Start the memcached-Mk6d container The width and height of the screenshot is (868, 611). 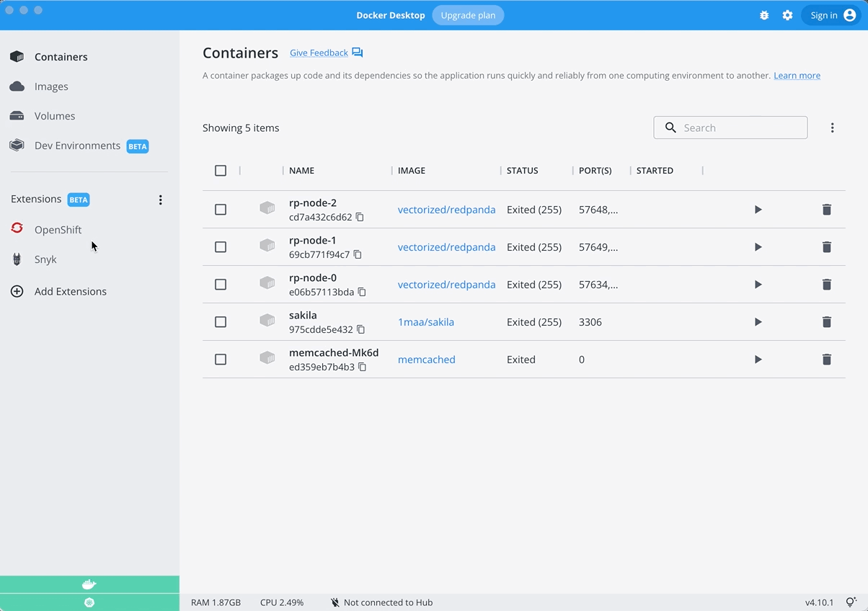758,360
